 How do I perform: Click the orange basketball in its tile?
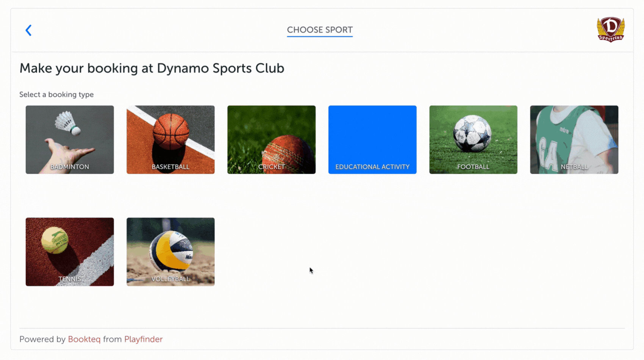[171, 131]
